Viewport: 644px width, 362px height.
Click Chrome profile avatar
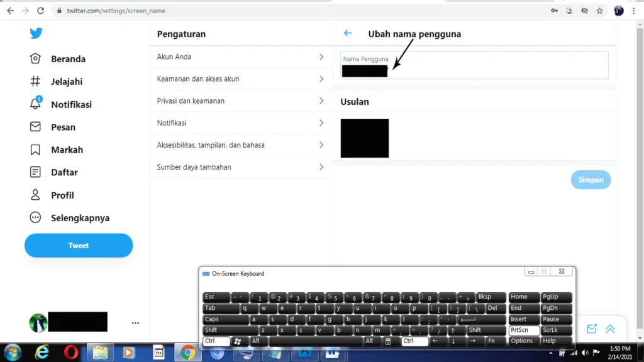(x=619, y=11)
